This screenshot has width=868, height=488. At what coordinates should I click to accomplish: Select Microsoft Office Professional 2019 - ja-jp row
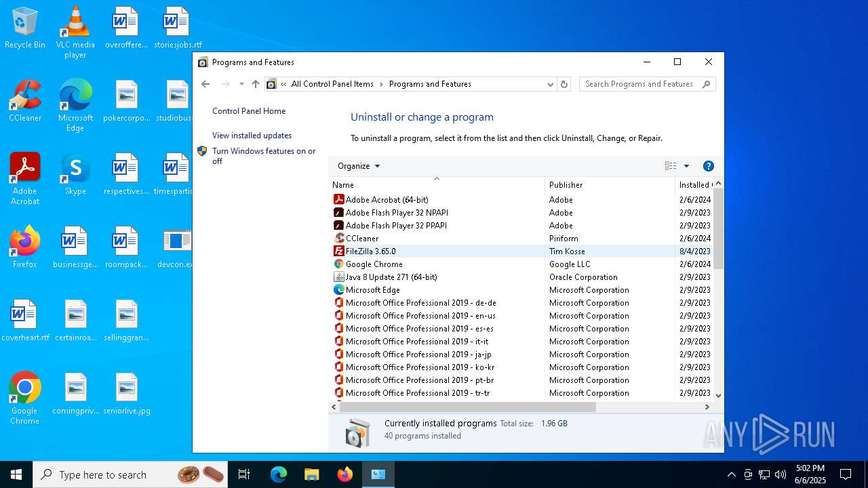pyautogui.click(x=521, y=354)
